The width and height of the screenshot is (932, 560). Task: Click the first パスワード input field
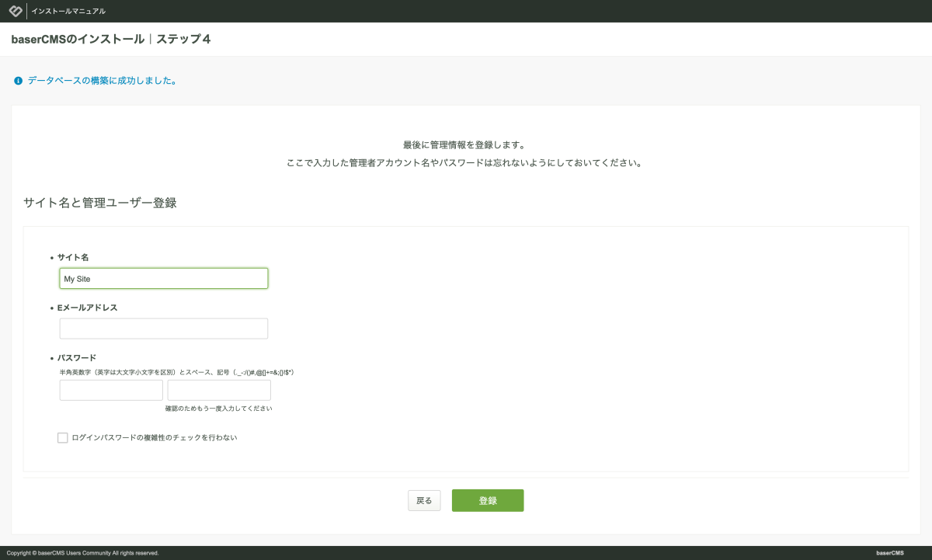click(111, 390)
